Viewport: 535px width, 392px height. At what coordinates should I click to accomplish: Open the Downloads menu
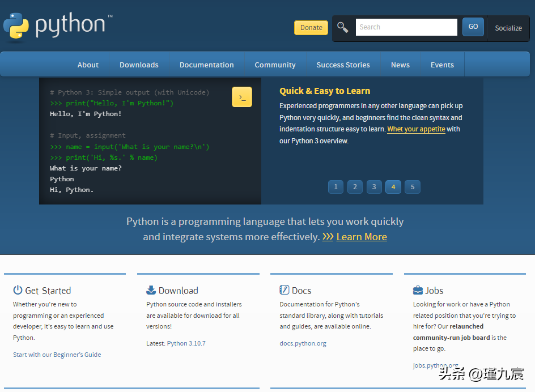[x=139, y=65]
